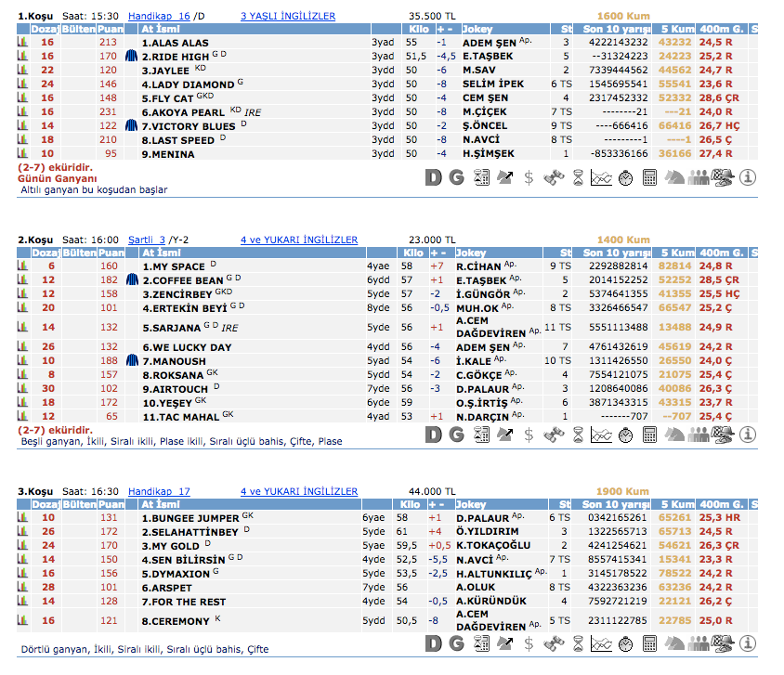Open the Sartli 3 race condition link

[147, 240]
